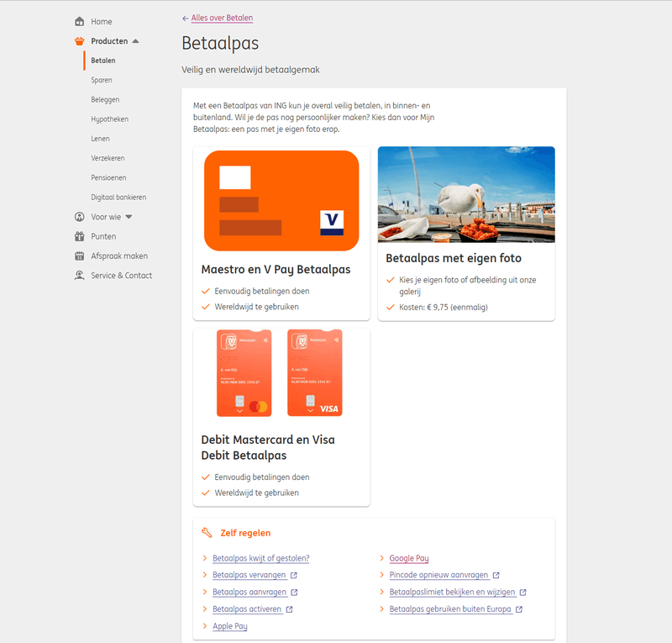Click the Service & Contact headset icon
672x643 pixels.
[x=79, y=276]
